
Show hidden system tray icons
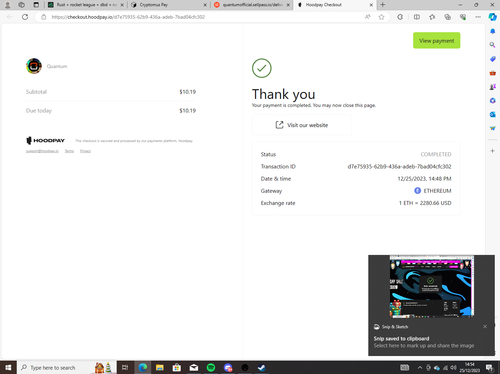click(420, 368)
